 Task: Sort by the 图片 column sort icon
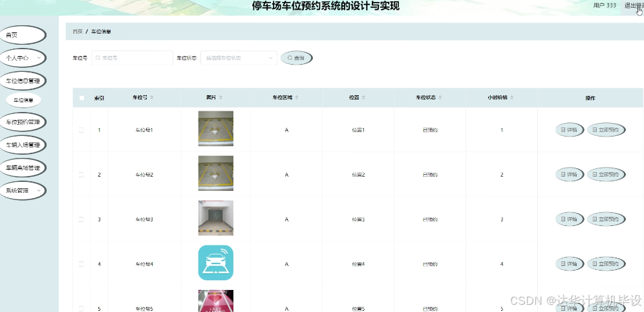221,98
